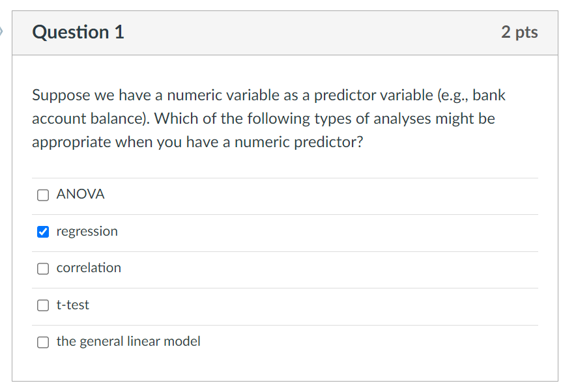
Task: Deselect the regression checkbox
Action: click(x=42, y=231)
